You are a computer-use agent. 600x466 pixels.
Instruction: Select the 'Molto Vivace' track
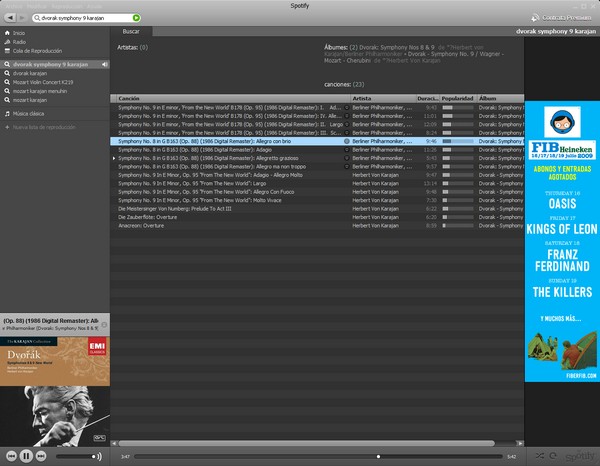point(317,200)
